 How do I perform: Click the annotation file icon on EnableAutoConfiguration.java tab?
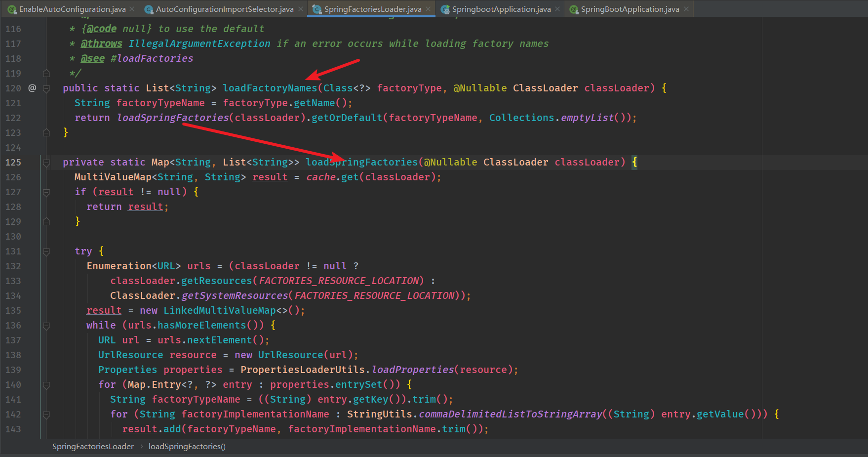coord(12,9)
